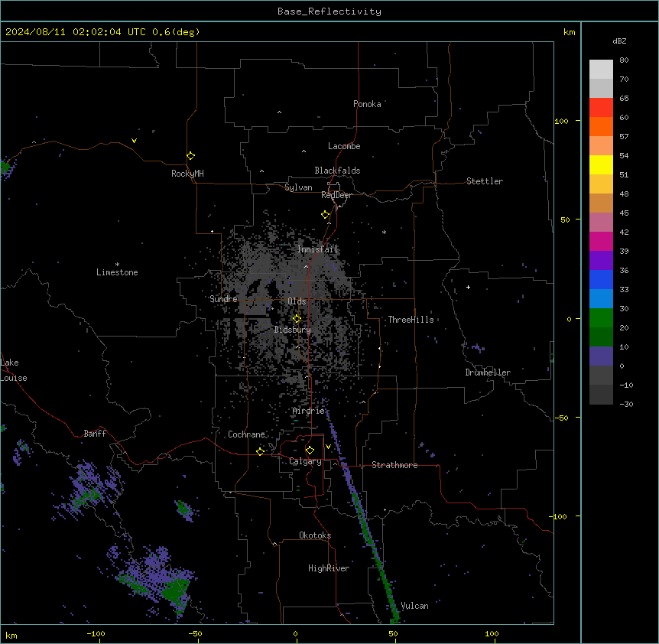
Task: Click the white asterisk above Limestone
Action: pyautogui.click(x=117, y=265)
